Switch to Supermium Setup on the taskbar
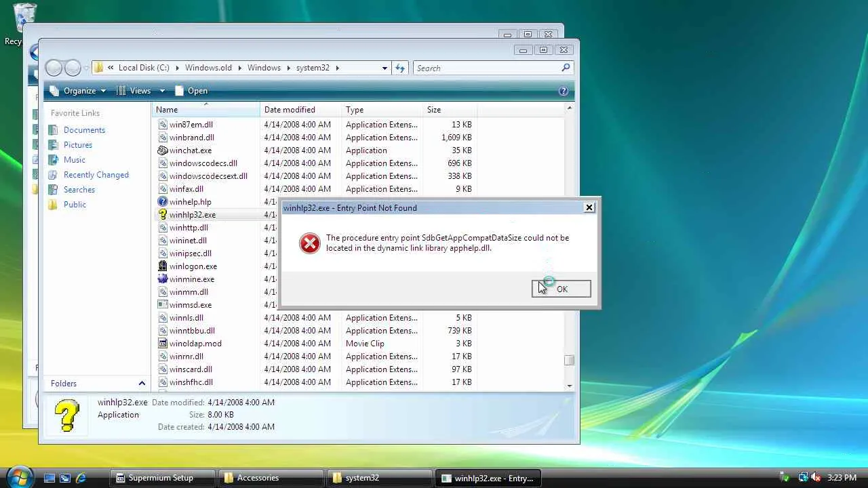868x488 pixels. pos(161,478)
